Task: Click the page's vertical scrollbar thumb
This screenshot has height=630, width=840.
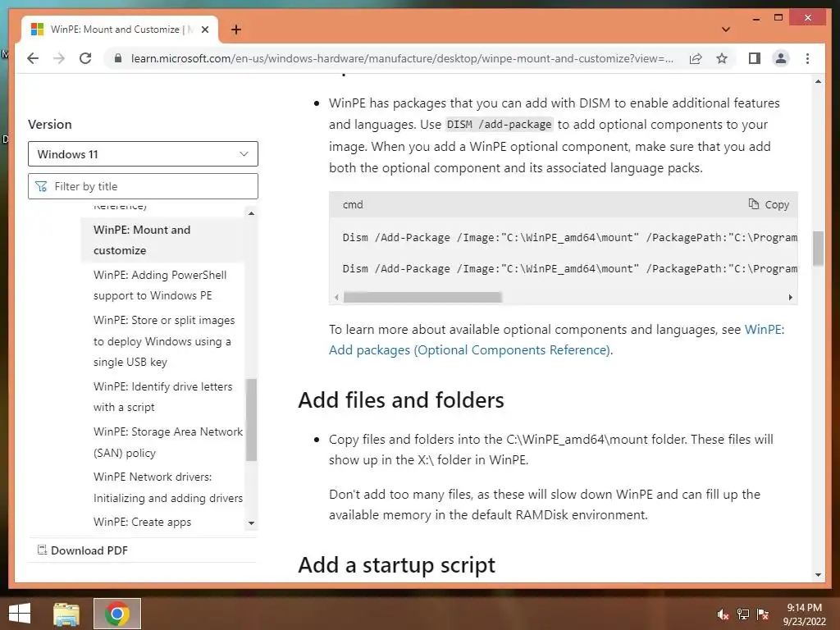Action: tap(818, 248)
